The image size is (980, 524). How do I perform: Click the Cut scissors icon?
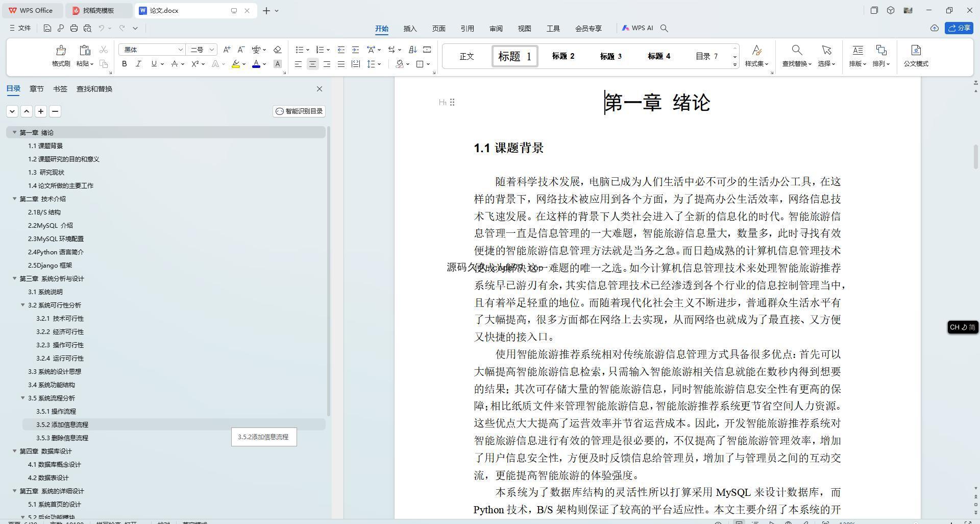[x=104, y=50]
